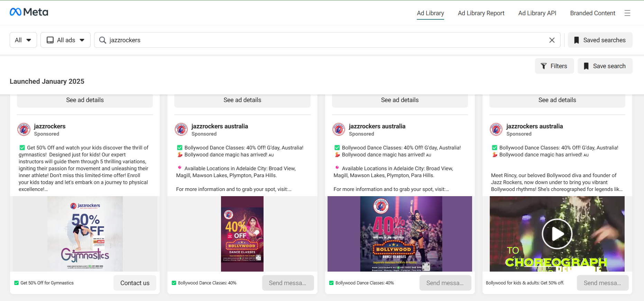Clear the jazzrockers search text
Image resolution: width=644 pixels, height=301 pixels.
552,40
